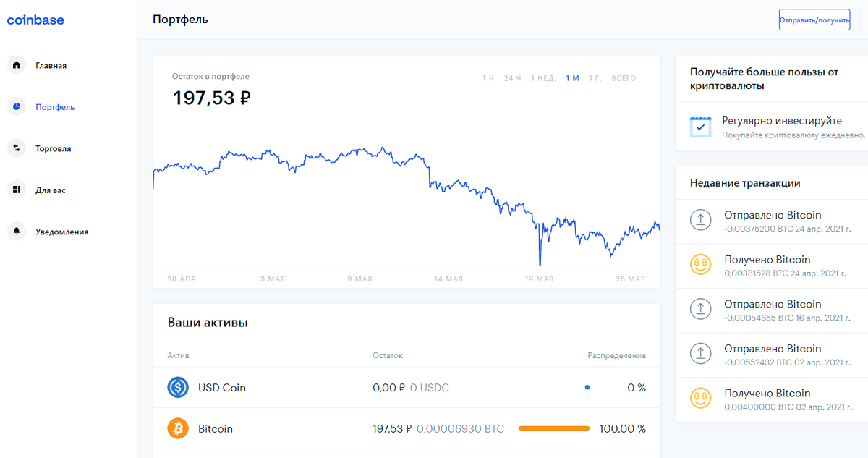Select 1 М chart range
The image size is (868, 458).
point(573,78)
